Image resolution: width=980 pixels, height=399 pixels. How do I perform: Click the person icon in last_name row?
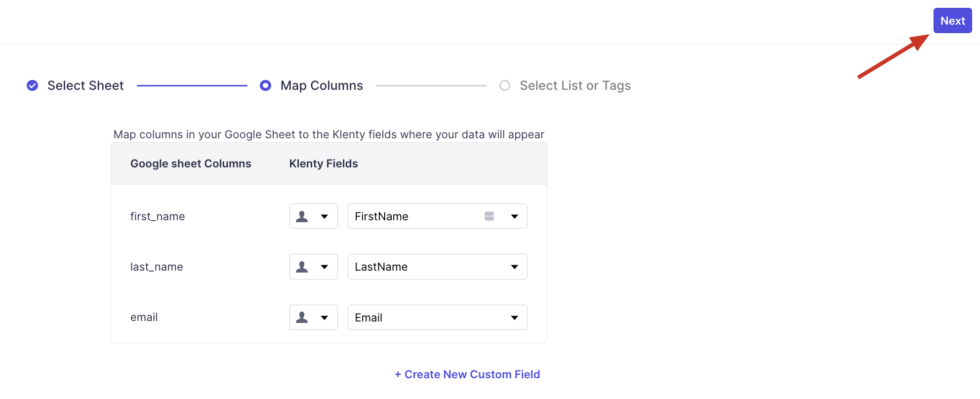click(302, 267)
